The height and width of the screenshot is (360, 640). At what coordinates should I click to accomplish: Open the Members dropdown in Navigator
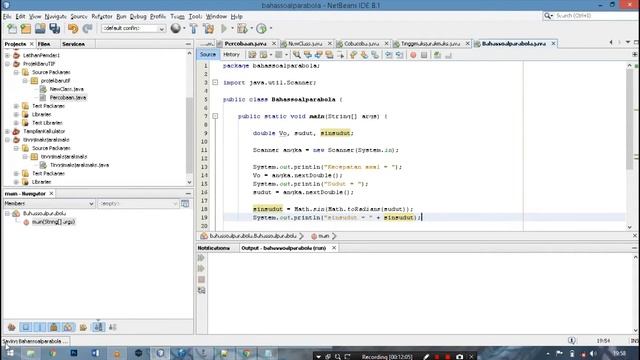pyautogui.click(x=49, y=203)
